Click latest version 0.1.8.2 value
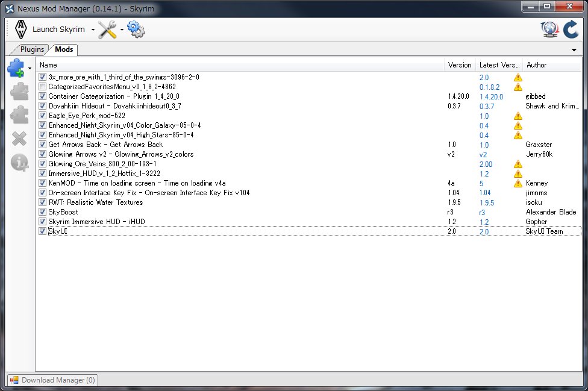 click(489, 87)
